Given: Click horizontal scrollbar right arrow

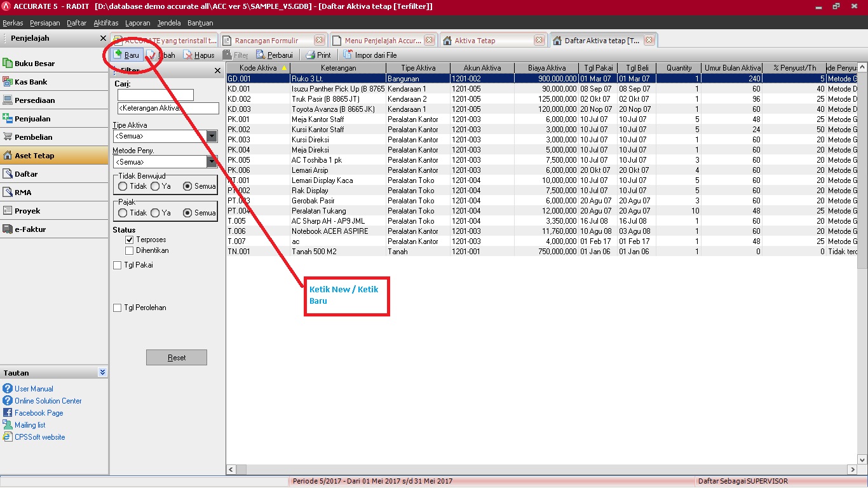Looking at the screenshot, I should click(x=852, y=470).
